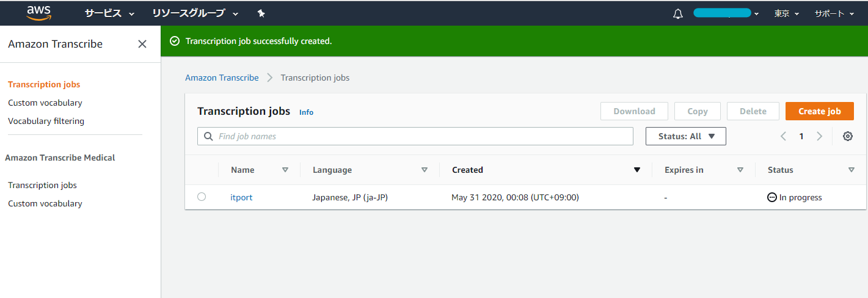This screenshot has width=868, height=298.
Task: Click the Download button
Action: 634,111
